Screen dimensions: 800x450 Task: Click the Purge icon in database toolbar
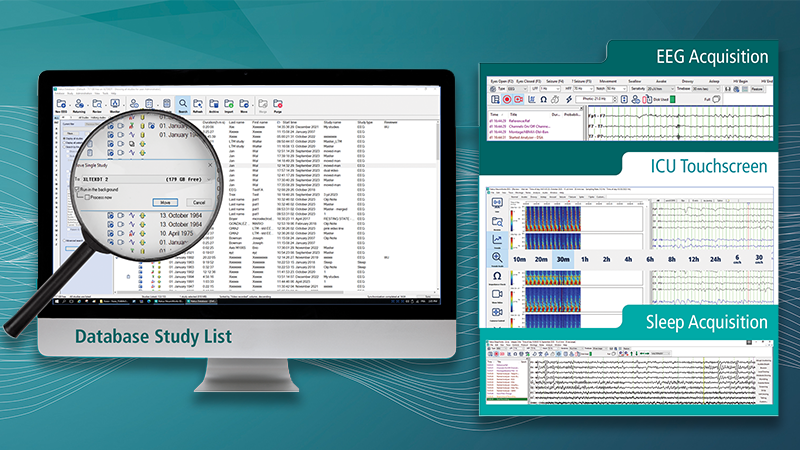[x=275, y=103]
